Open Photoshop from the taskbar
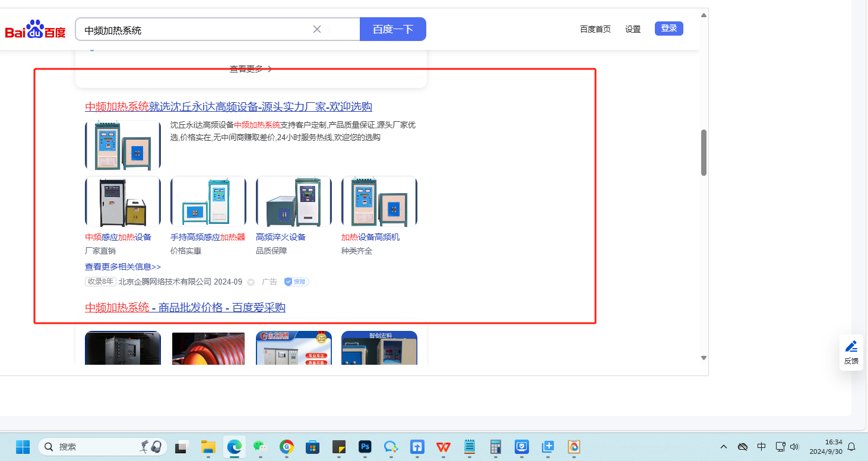868x461 pixels. pyautogui.click(x=365, y=447)
